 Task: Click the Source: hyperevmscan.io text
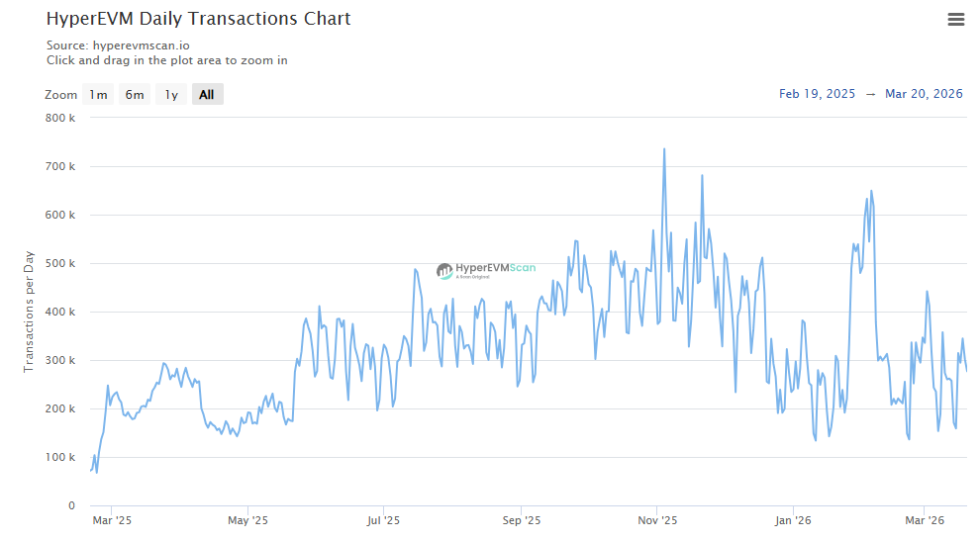click(119, 45)
